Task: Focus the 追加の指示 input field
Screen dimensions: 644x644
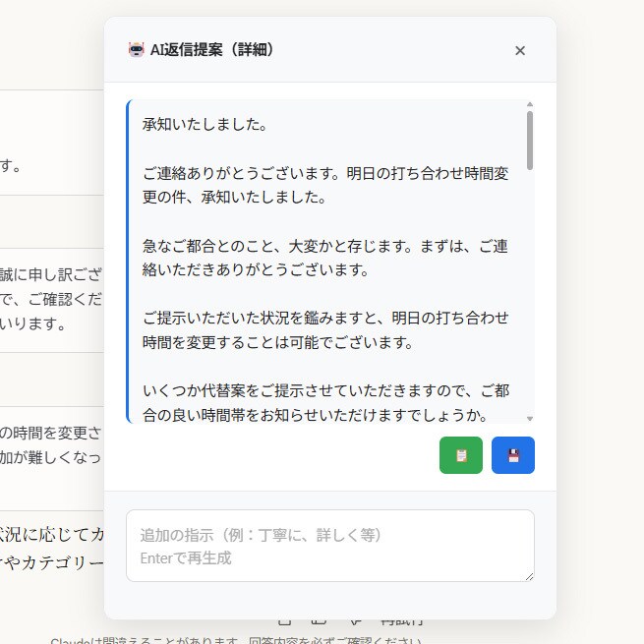Action: pos(330,546)
